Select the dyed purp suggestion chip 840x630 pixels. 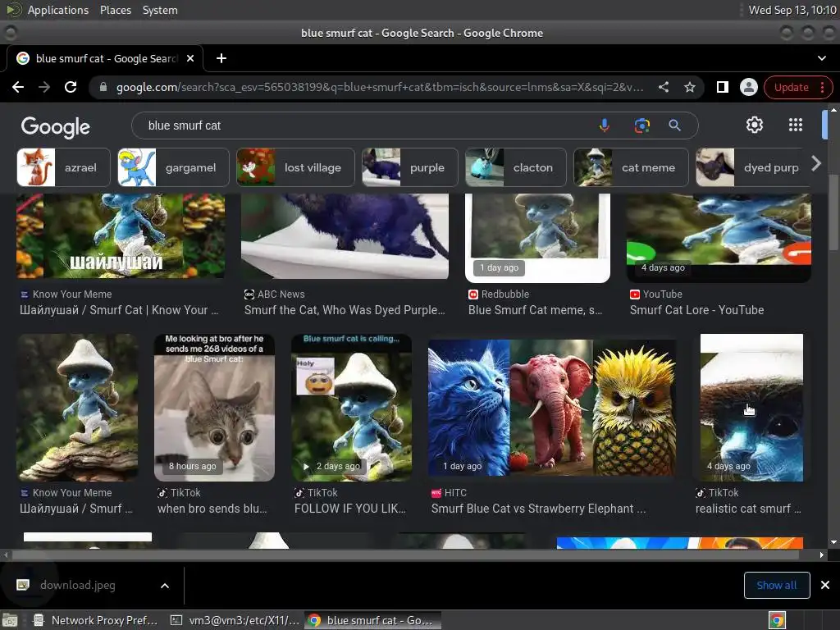click(752, 167)
